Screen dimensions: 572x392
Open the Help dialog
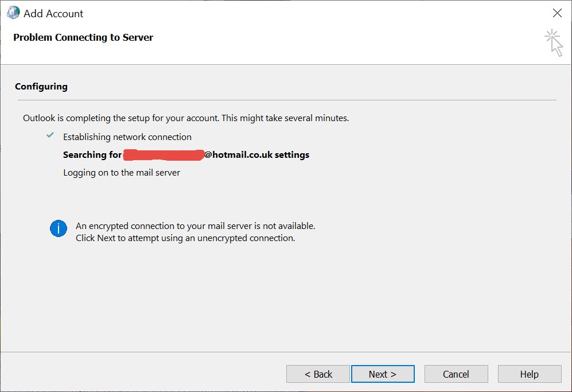pos(529,374)
